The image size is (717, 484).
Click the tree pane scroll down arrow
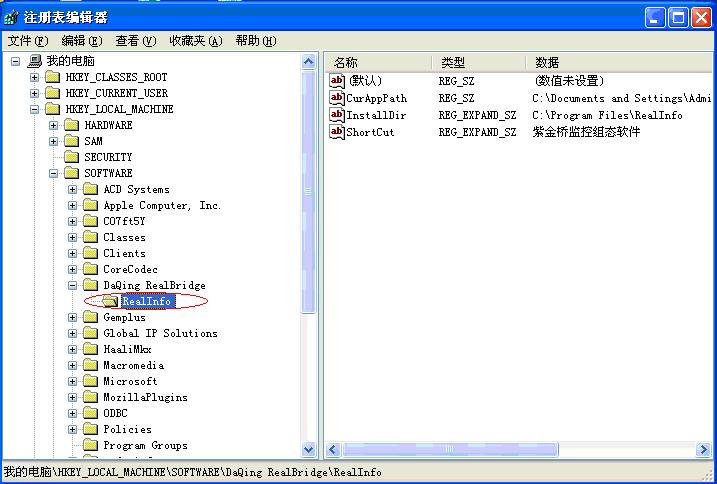point(308,451)
